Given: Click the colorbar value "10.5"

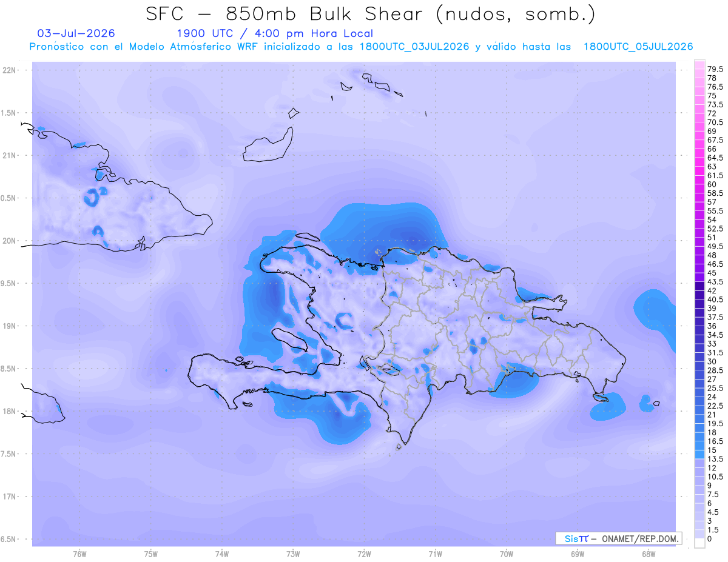Looking at the screenshot, I should tap(716, 477).
